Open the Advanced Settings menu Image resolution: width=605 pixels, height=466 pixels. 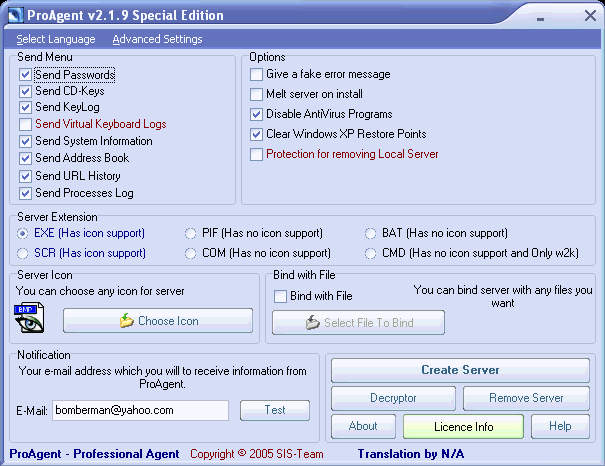[x=157, y=39]
